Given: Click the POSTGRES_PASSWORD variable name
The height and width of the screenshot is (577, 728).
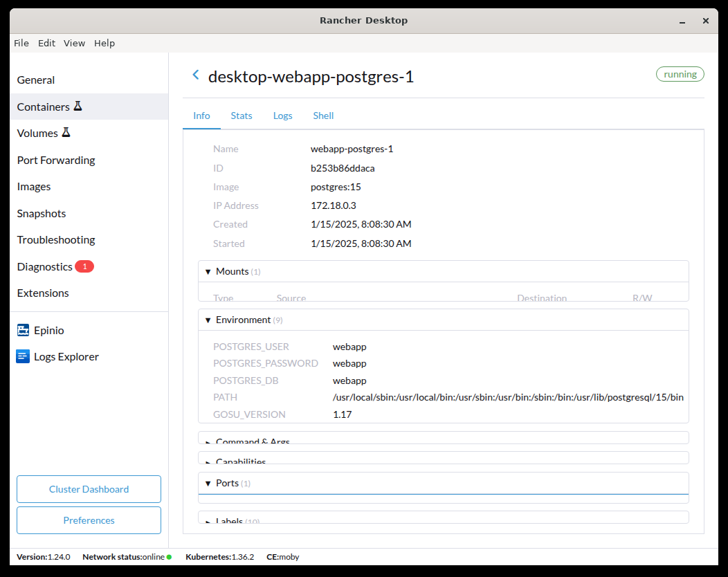Looking at the screenshot, I should pos(266,363).
